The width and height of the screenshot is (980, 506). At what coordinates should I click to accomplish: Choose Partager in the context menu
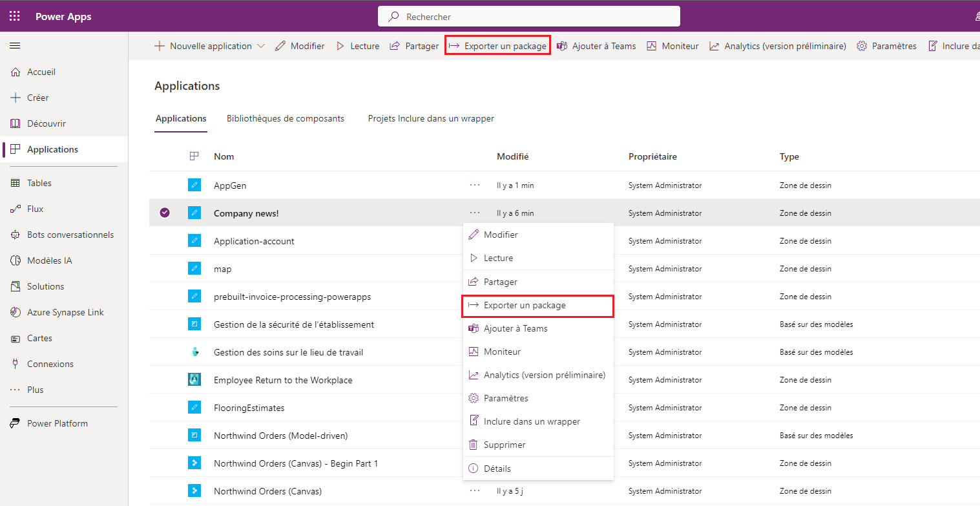pyautogui.click(x=538, y=282)
